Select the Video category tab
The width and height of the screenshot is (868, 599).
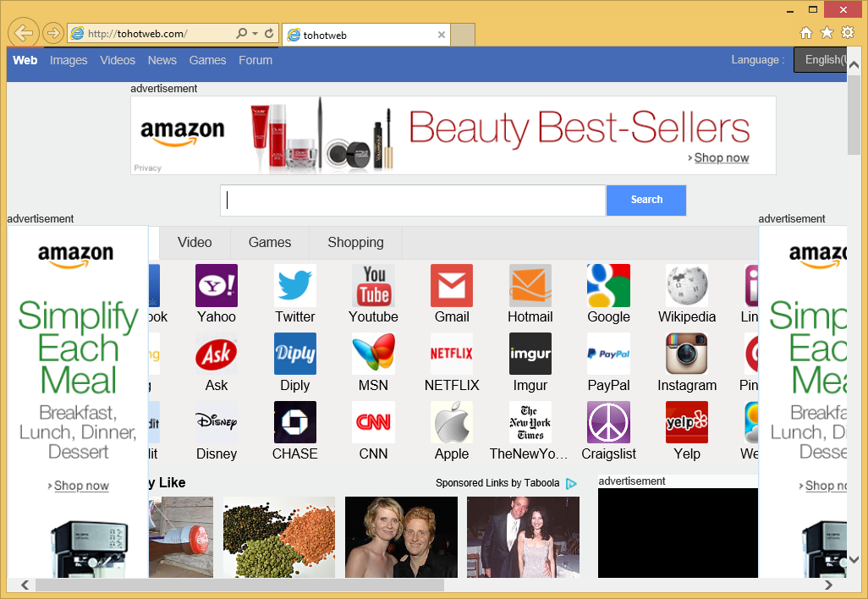pos(195,243)
